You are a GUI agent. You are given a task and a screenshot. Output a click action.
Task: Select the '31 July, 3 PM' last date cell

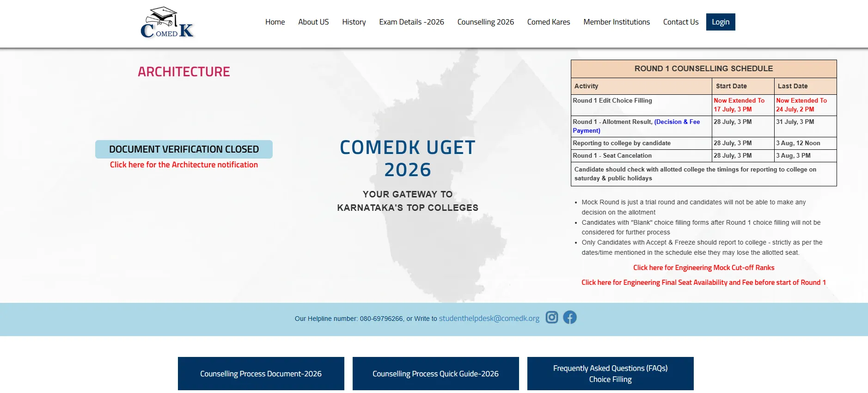(x=806, y=126)
